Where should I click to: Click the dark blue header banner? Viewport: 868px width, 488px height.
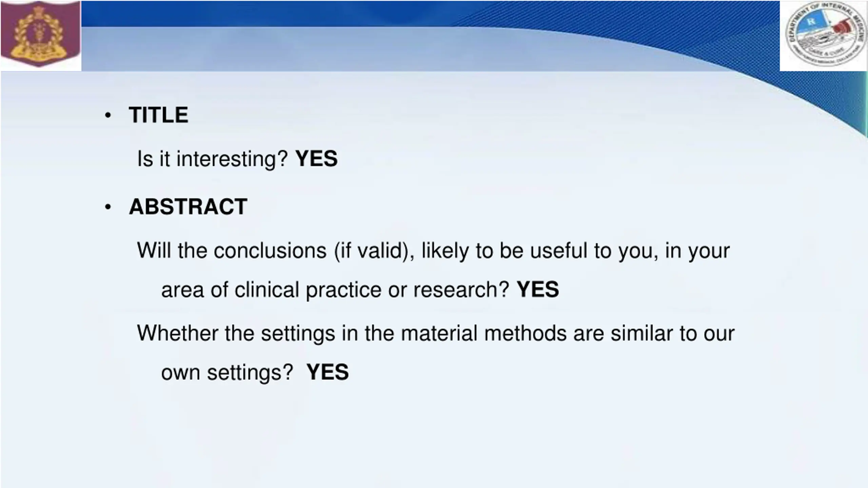click(431, 14)
